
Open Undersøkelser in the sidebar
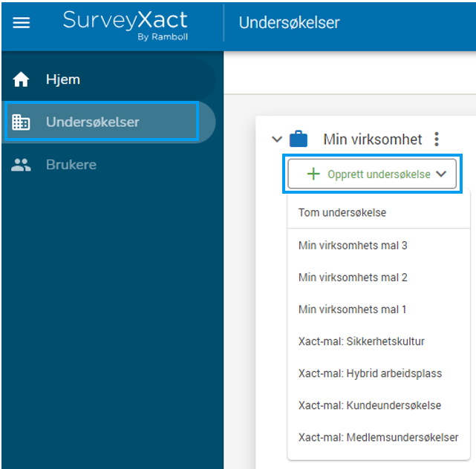[x=108, y=122]
